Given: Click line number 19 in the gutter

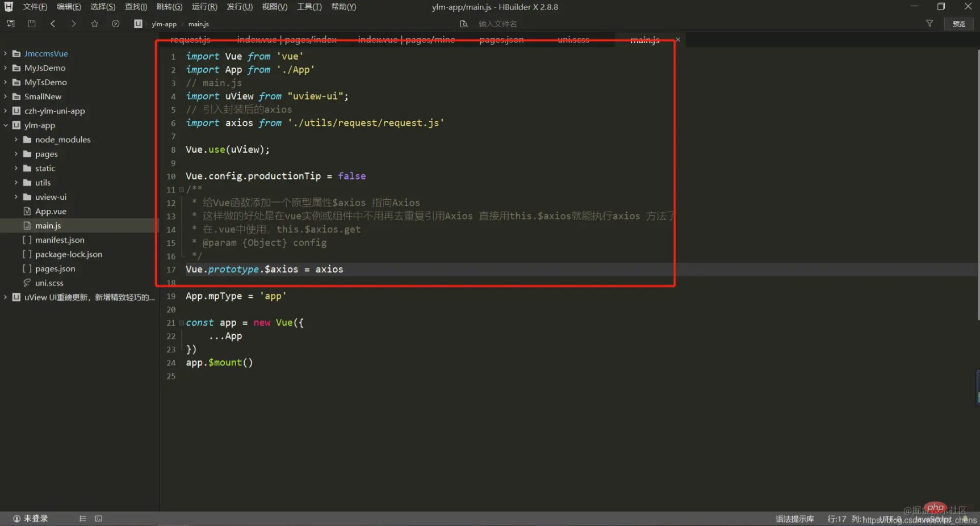Looking at the screenshot, I should [171, 296].
